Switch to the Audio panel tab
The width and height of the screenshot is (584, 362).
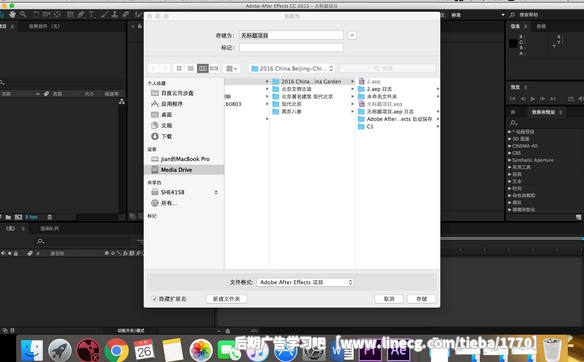541,26
